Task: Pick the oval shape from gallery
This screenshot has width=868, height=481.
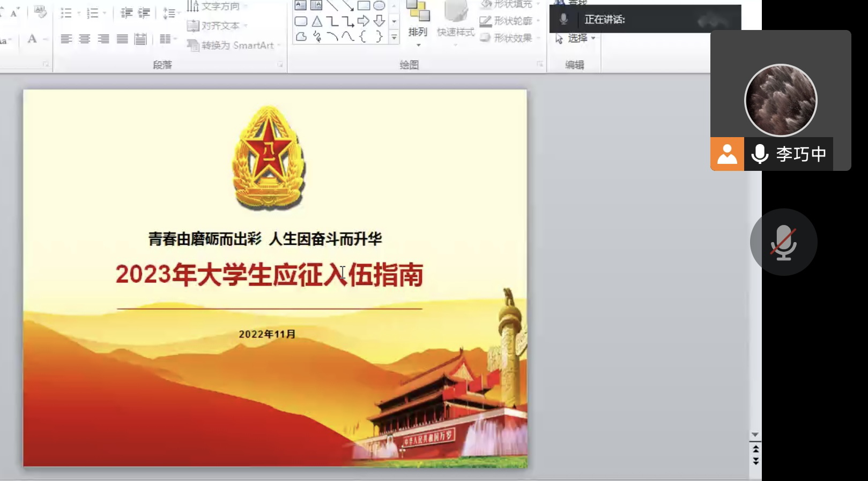Action: (379, 6)
